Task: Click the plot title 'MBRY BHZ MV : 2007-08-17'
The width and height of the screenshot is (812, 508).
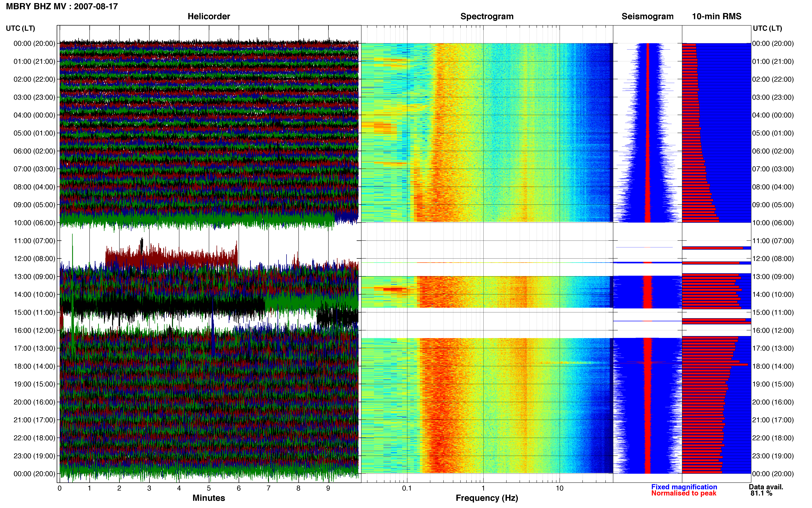Action: point(62,6)
